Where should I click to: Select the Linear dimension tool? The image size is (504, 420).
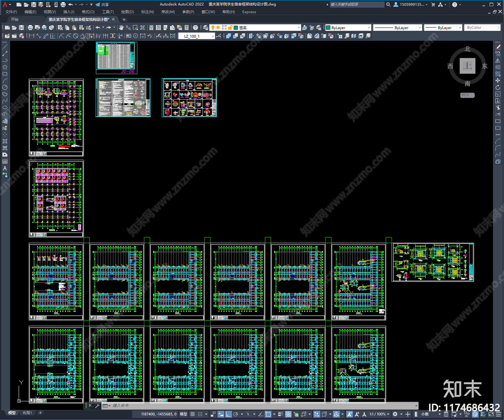coord(31,36)
